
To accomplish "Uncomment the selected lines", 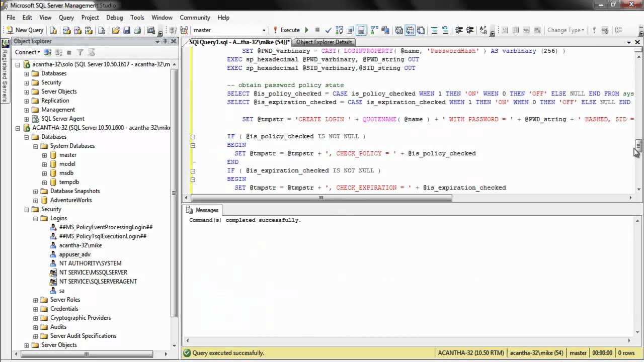I will coord(445,30).
